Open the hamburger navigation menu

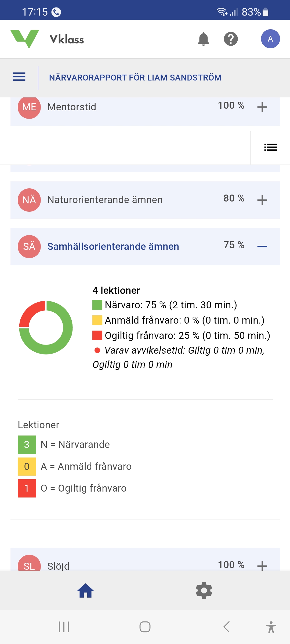tap(19, 77)
